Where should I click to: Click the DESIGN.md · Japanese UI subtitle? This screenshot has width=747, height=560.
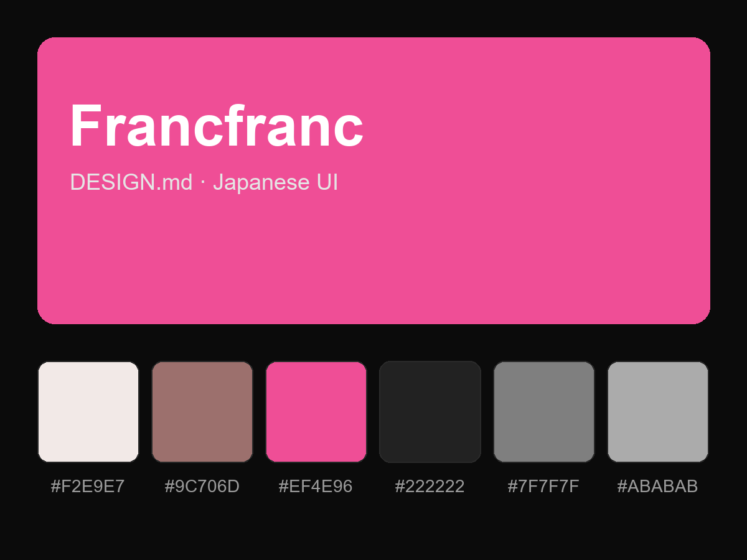[x=204, y=182]
